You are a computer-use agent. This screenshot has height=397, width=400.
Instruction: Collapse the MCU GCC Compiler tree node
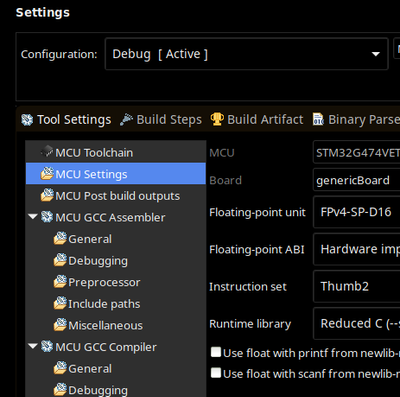(33, 346)
